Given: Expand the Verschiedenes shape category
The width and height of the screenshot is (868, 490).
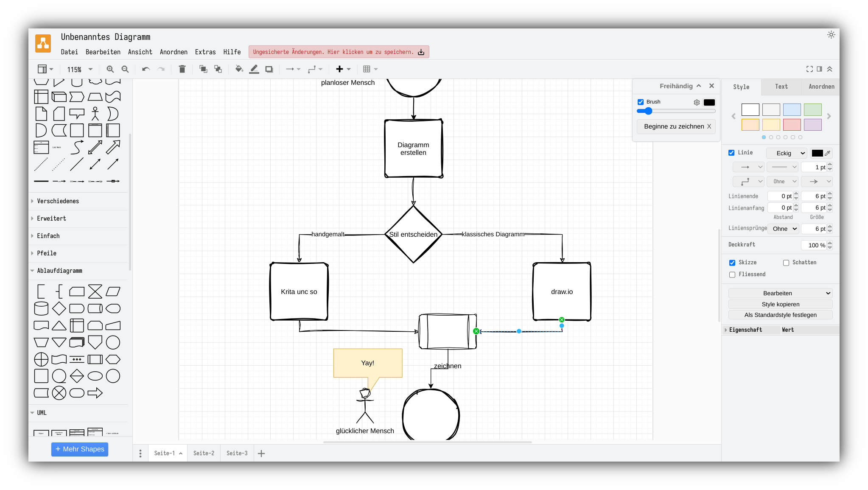Looking at the screenshot, I should (58, 201).
